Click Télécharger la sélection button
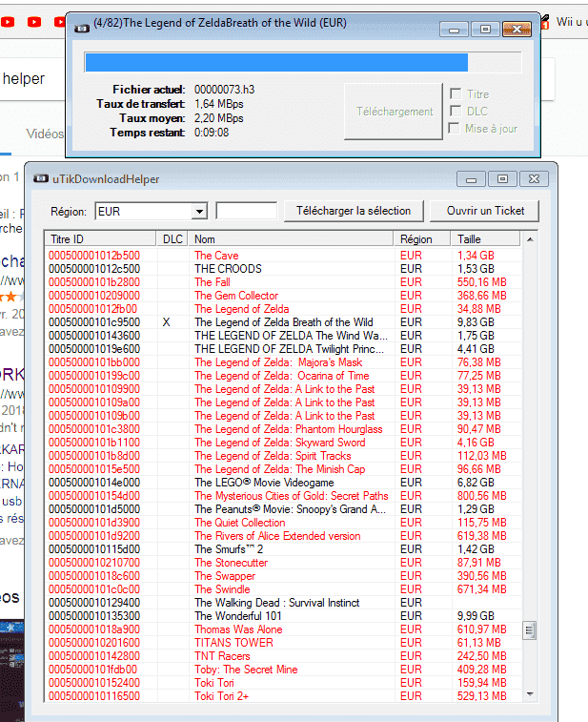This screenshot has width=588, height=722. pos(354,211)
